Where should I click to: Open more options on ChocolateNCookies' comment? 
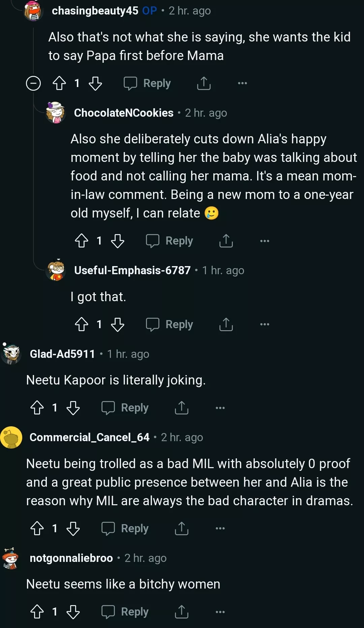(265, 241)
